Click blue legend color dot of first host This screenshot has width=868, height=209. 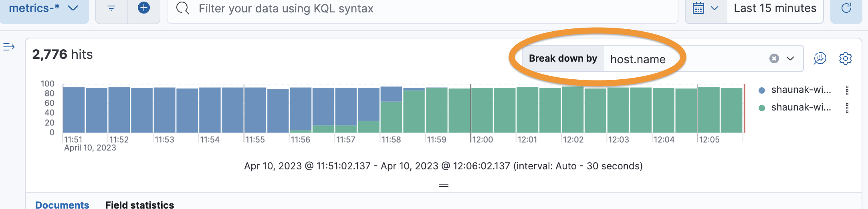(762, 90)
